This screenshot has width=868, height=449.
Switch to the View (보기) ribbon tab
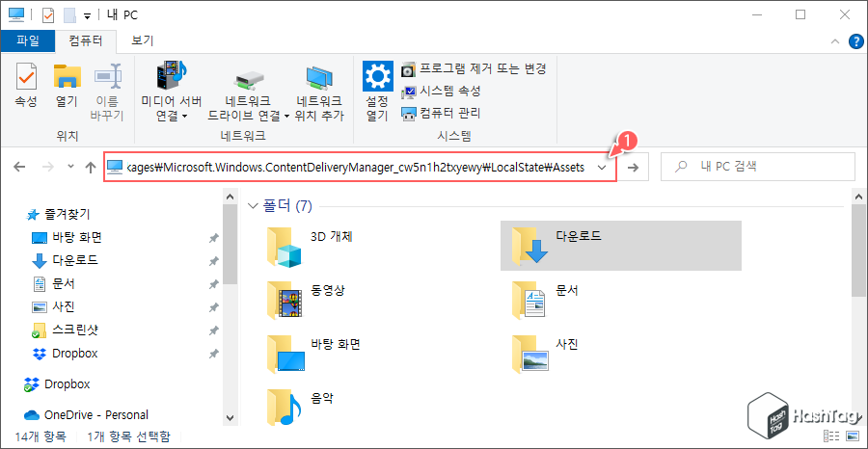pos(143,40)
